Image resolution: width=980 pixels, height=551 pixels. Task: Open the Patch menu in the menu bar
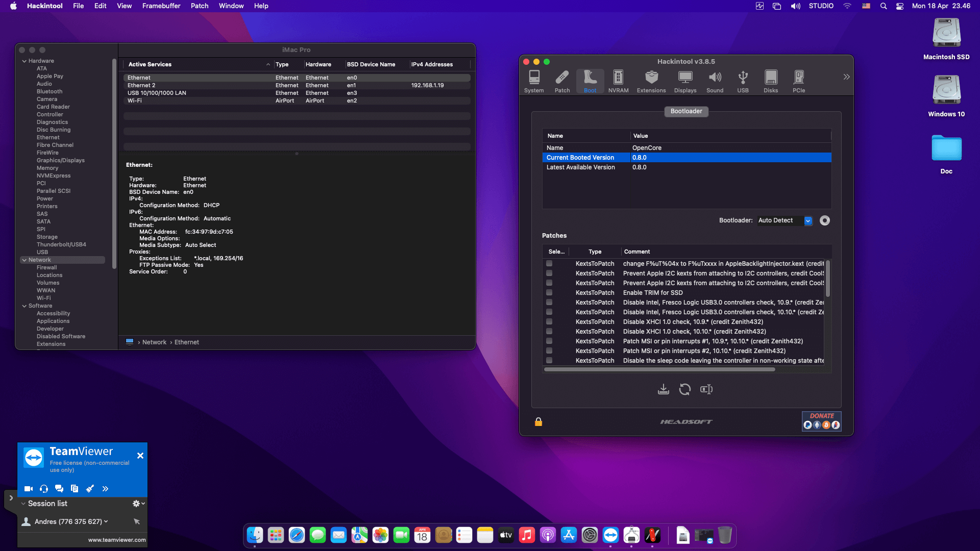[x=200, y=6]
